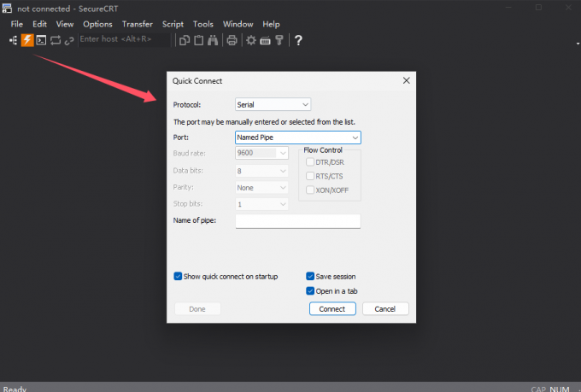Open the Data bits dropdown

[261, 171]
